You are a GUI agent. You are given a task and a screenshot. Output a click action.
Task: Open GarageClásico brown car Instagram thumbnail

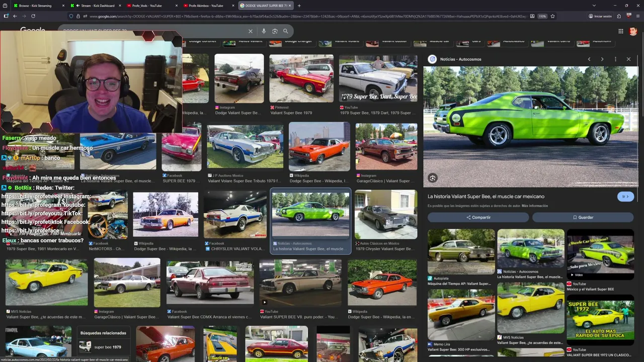(386, 146)
